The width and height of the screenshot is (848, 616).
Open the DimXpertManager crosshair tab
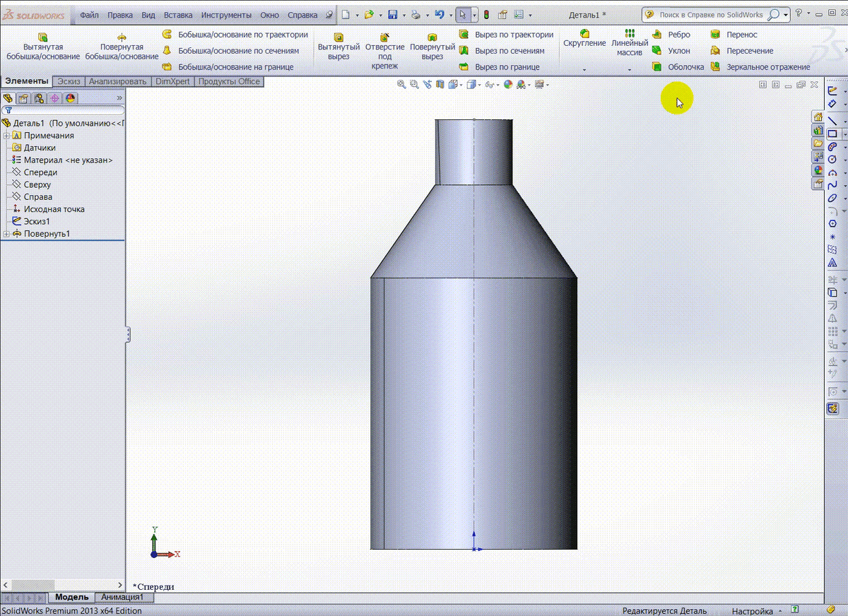54,98
